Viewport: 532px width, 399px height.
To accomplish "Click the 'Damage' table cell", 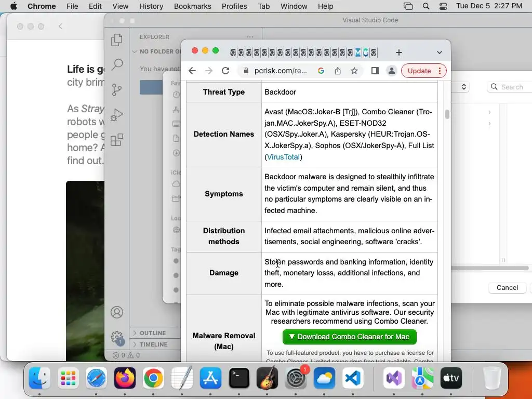I will [x=224, y=273].
